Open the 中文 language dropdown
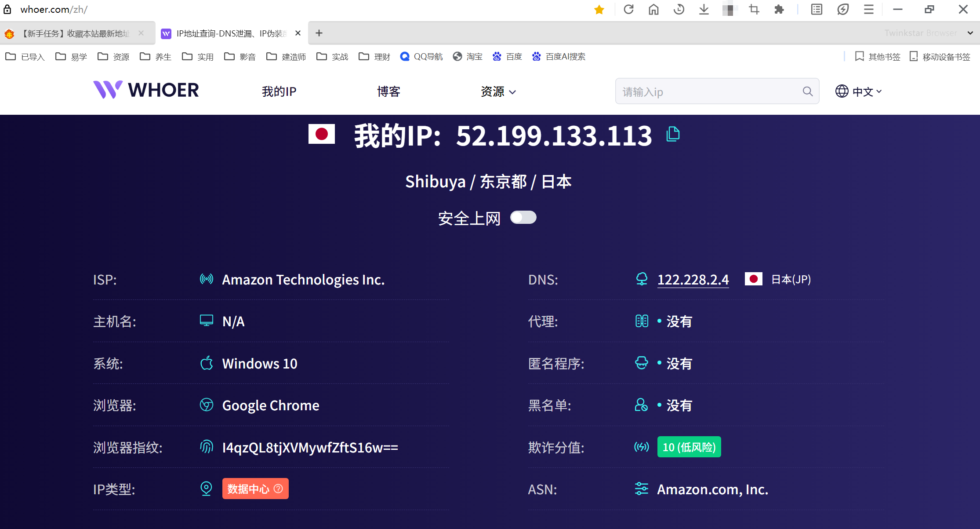The height and width of the screenshot is (529, 980). coord(867,91)
